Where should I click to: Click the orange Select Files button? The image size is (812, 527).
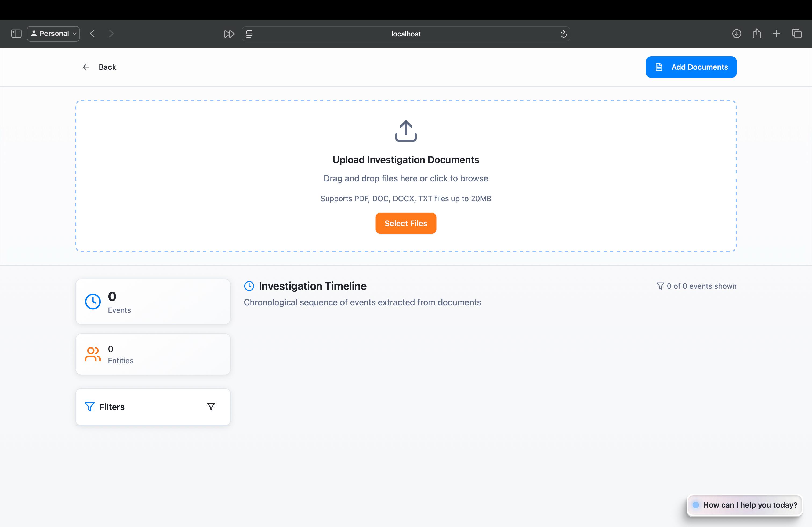(x=406, y=223)
